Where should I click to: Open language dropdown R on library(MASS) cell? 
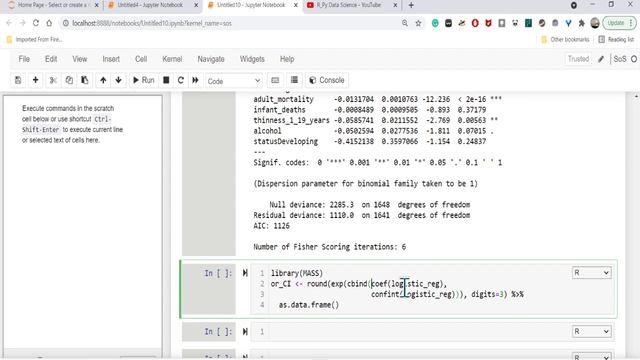coord(591,272)
